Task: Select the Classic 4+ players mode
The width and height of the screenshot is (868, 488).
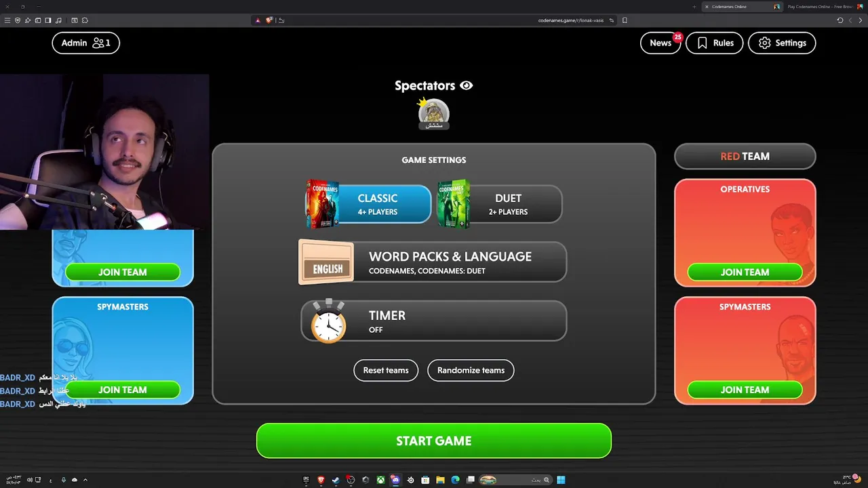Action: pyautogui.click(x=368, y=204)
